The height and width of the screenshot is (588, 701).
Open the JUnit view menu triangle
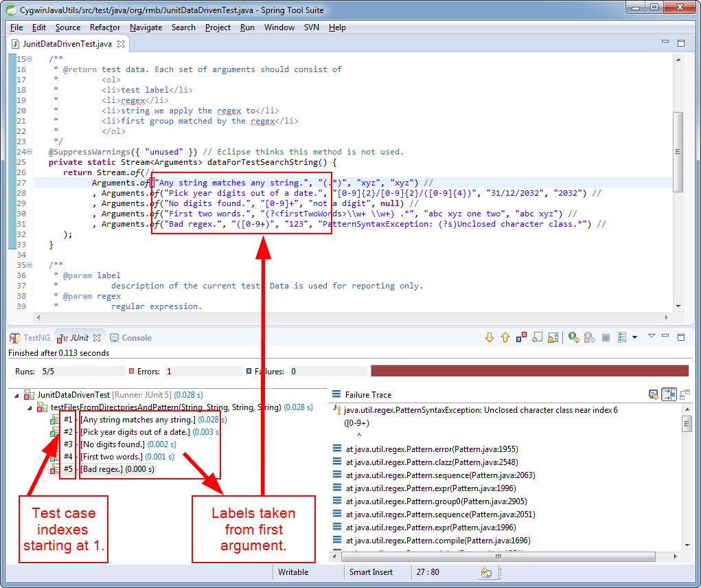[x=650, y=337]
